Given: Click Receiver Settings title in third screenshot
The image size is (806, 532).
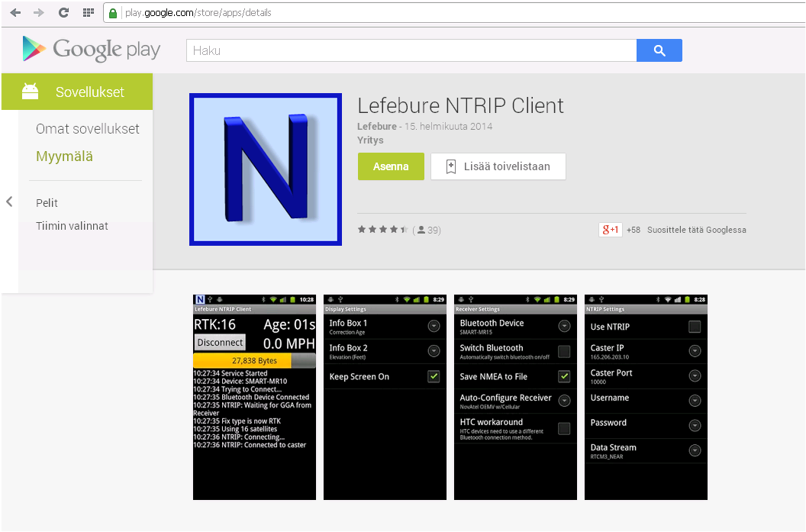Looking at the screenshot, I should tap(478, 309).
